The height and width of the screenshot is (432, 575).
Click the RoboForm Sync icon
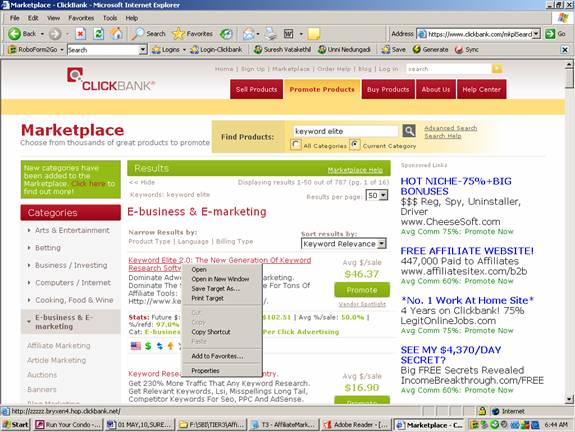(459, 49)
